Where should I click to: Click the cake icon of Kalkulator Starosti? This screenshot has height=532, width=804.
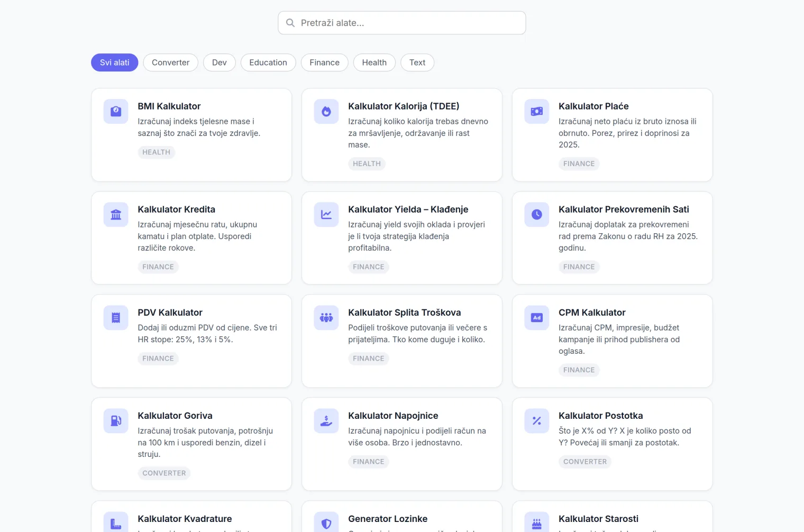tap(537, 523)
